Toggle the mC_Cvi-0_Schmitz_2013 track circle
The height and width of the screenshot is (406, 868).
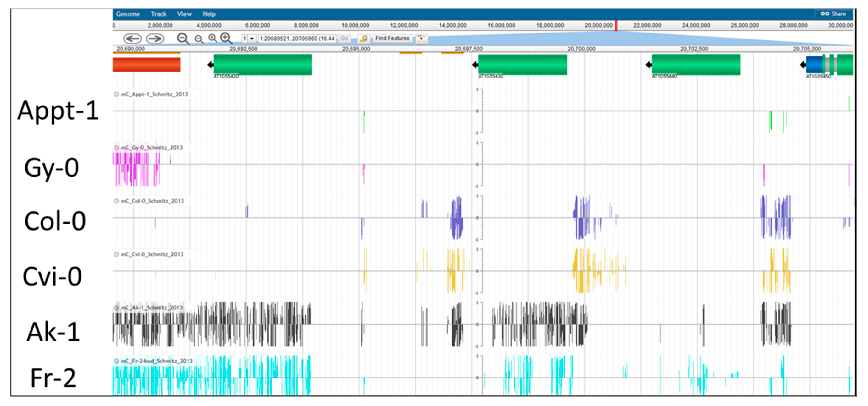pyautogui.click(x=116, y=254)
